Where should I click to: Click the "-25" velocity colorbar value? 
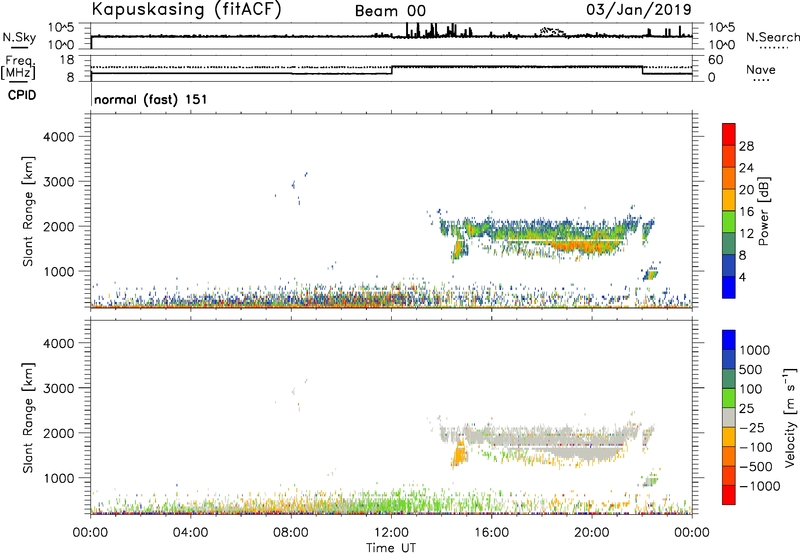[752, 427]
